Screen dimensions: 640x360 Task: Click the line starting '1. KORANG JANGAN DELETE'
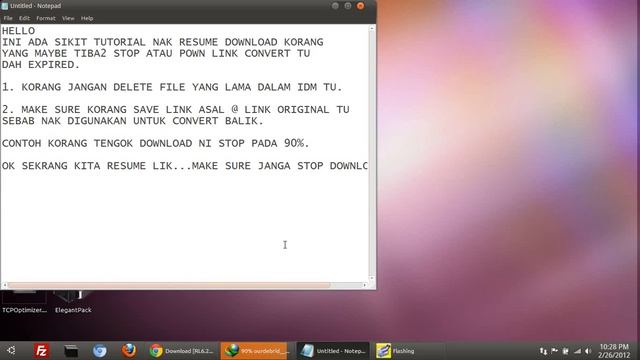pyautogui.click(x=172, y=87)
